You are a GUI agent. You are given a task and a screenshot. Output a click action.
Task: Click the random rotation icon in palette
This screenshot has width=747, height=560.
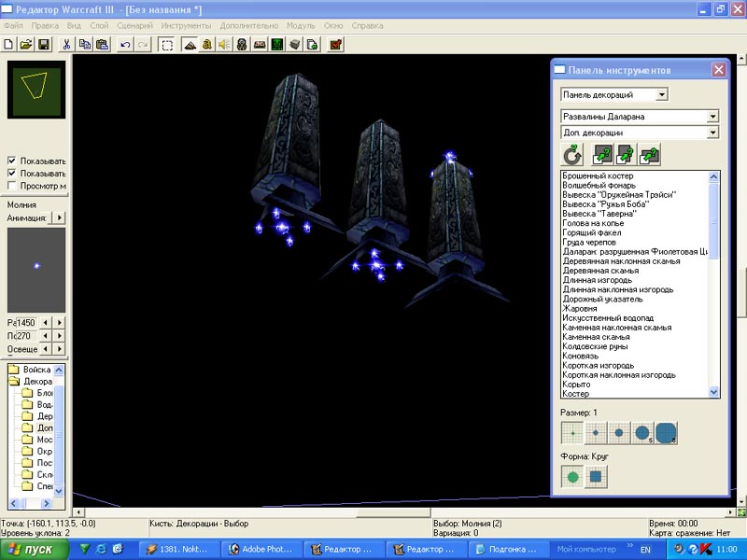[572, 155]
